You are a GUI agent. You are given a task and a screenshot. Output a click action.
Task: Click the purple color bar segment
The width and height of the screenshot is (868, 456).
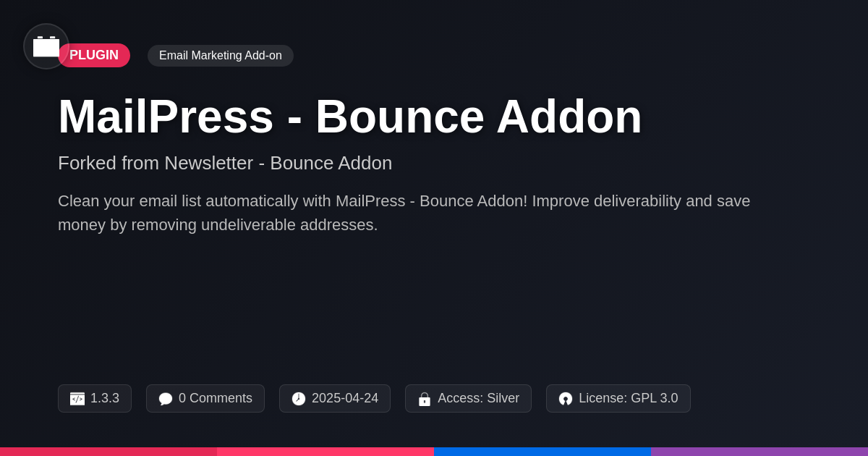pyautogui.click(x=759, y=452)
